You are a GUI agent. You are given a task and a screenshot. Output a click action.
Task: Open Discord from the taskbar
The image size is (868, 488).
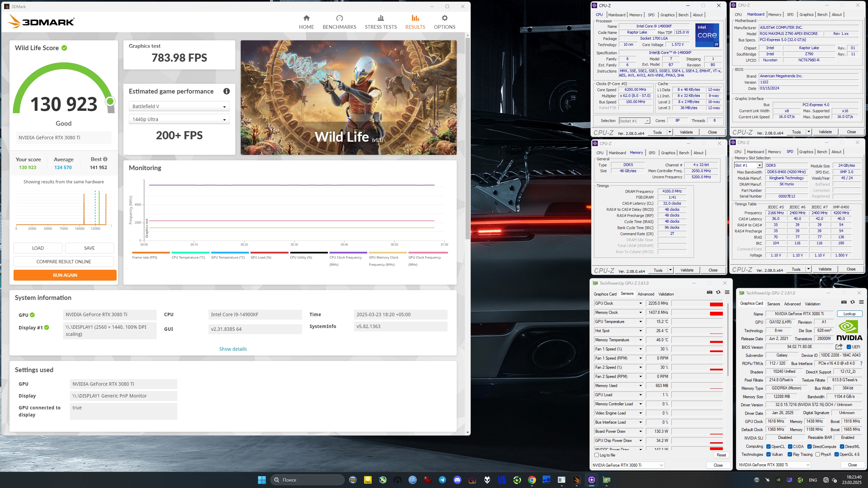coord(457,480)
